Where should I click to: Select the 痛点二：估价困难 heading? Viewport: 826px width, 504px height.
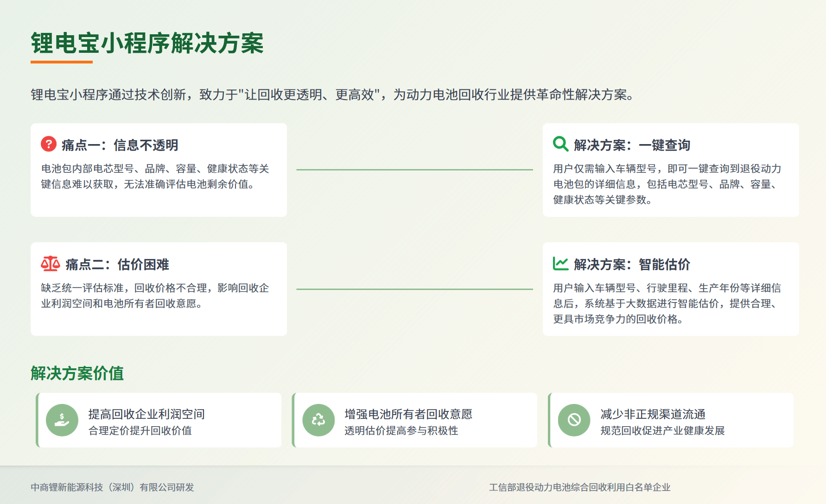(117, 265)
